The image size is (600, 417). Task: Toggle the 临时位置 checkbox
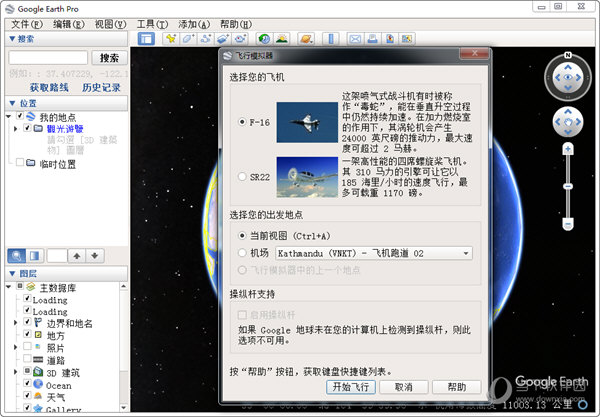[x=20, y=162]
